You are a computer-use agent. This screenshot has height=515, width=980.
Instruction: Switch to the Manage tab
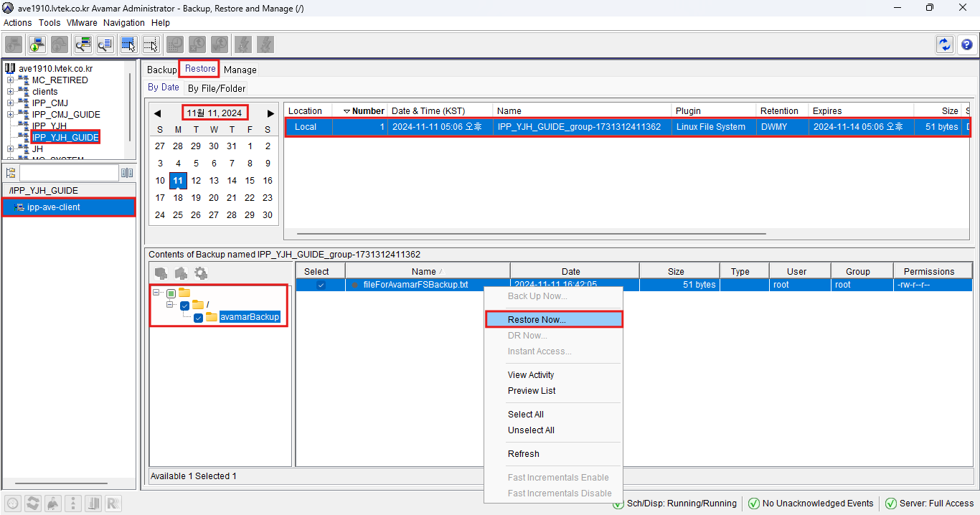click(x=240, y=70)
